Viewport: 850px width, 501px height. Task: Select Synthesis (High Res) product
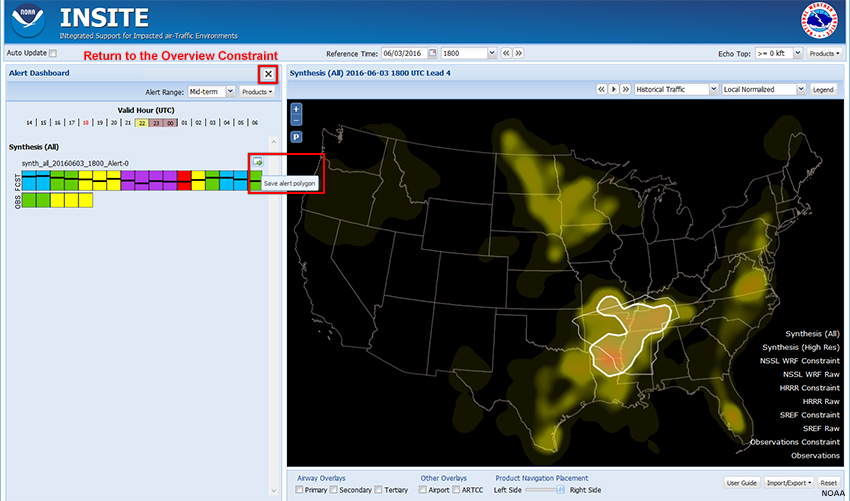point(801,348)
